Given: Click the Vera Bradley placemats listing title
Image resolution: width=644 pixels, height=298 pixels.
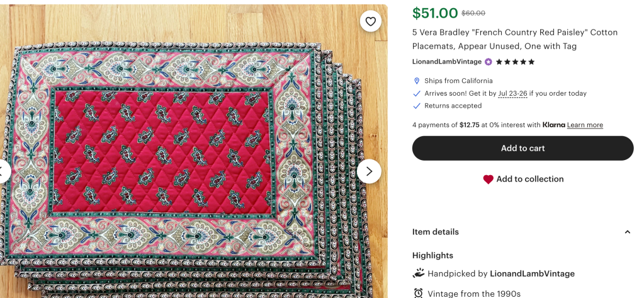Looking at the screenshot, I should click(514, 39).
